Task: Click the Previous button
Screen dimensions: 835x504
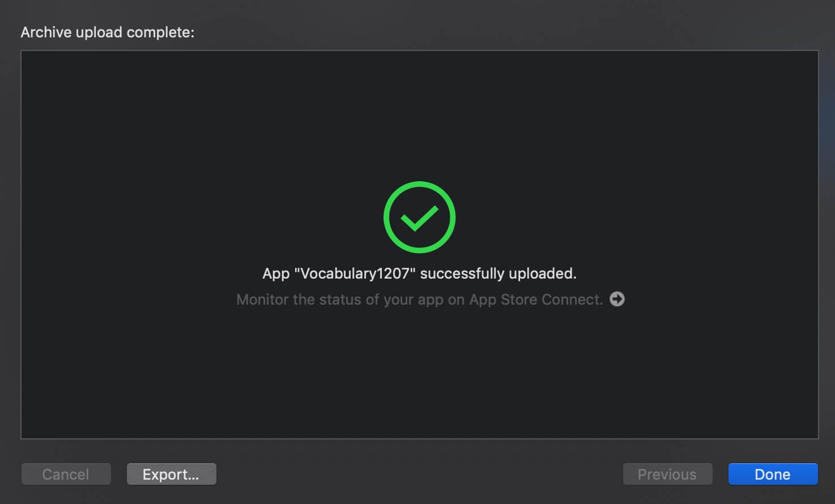Action: point(667,474)
